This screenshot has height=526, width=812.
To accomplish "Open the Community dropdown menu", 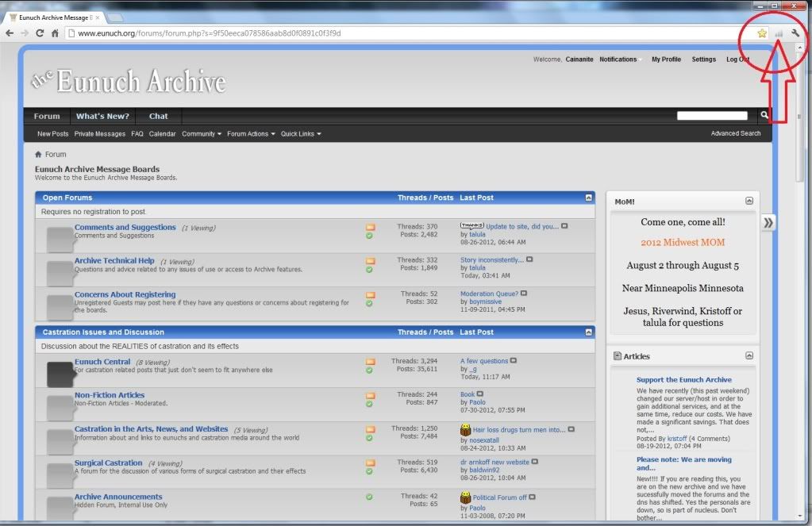I will tap(202, 134).
